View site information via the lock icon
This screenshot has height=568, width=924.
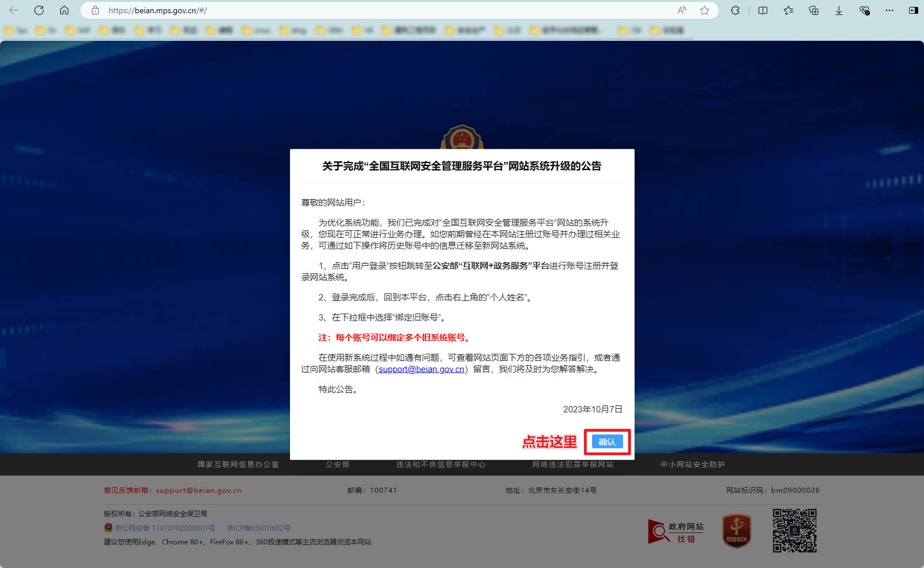click(x=95, y=10)
